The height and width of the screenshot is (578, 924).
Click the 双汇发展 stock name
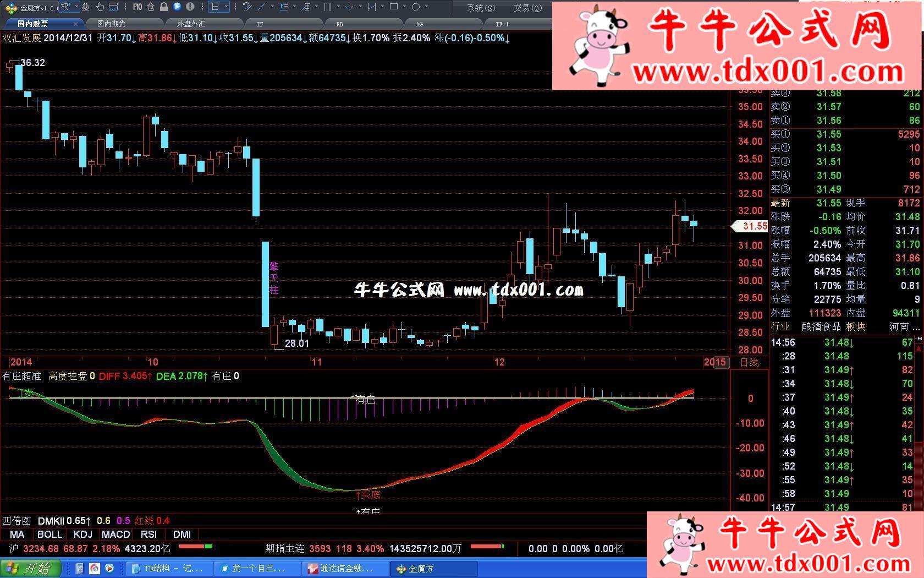click(x=21, y=38)
